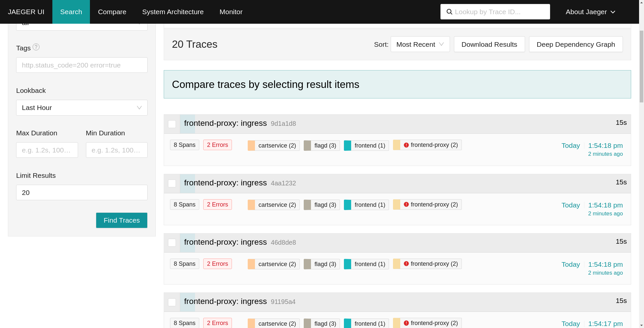Open the Tags help question mark tooltip
Viewport: 644px width, 328px height.
pos(36,47)
